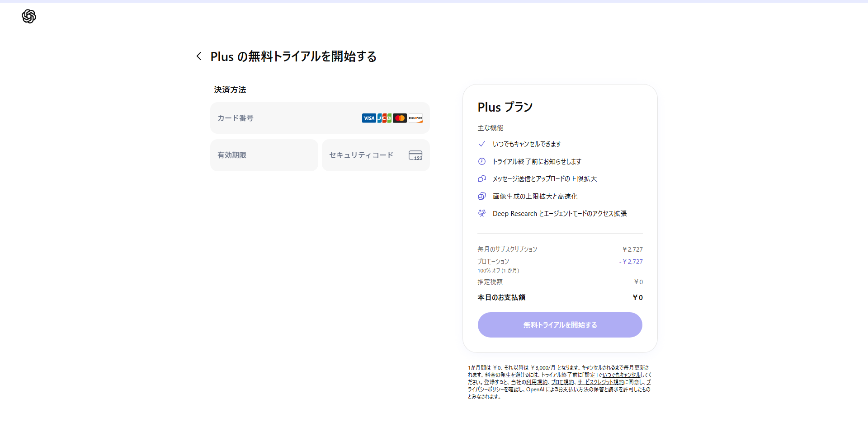Focus the カード番号 card number field
This screenshot has width=868, height=427.
[x=320, y=118]
